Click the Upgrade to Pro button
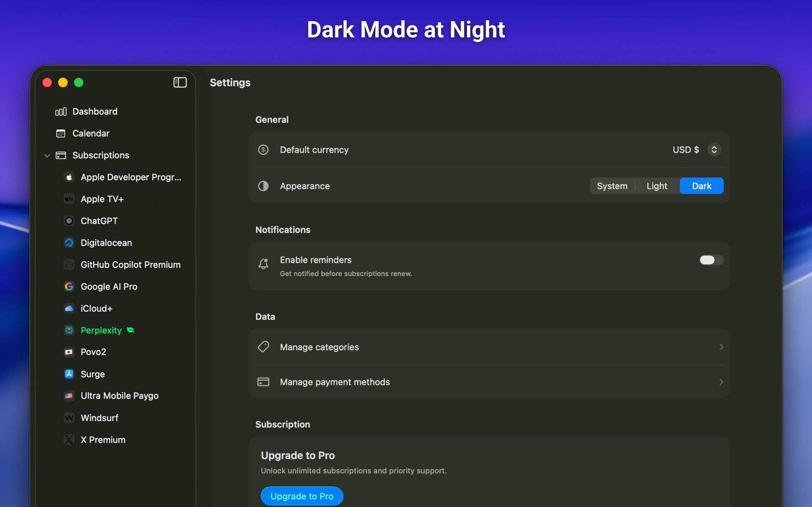Image resolution: width=812 pixels, height=507 pixels. [302, 496]
